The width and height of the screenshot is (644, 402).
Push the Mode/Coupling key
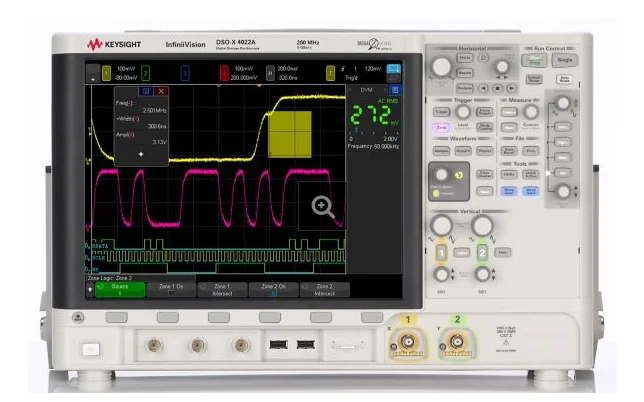click(485, 127)
